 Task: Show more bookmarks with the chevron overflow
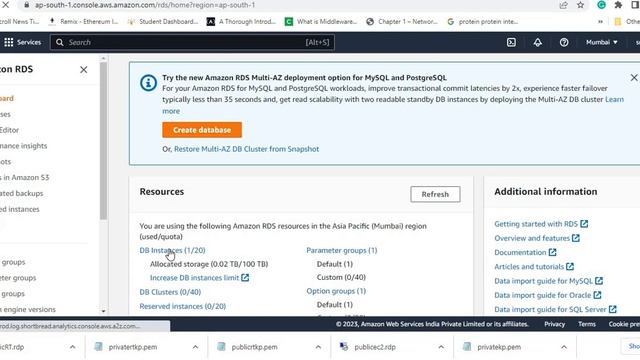pos(600,22)
